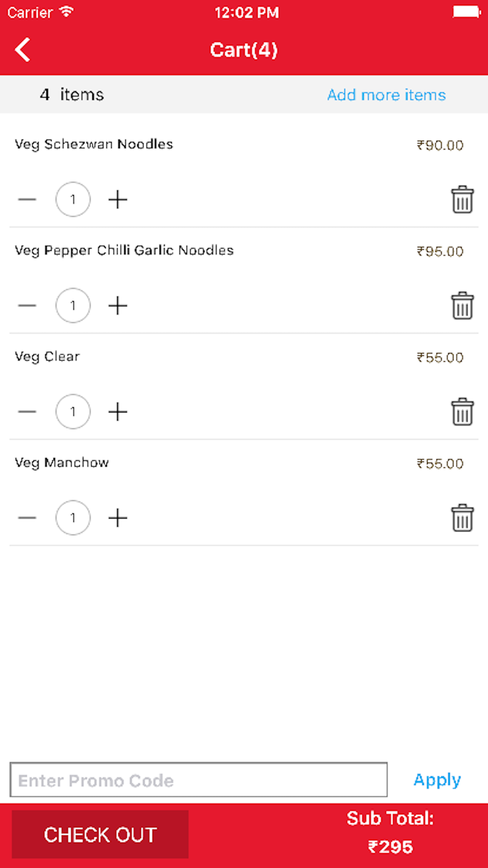Decrease Veg Schezwan Noodles quantity
Screen dimensions: 488x868
click(27, 199)
